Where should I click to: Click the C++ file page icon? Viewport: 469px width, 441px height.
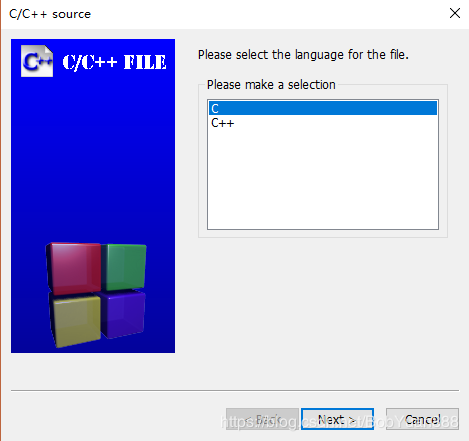pyautogui.click(x=37, y=61)
